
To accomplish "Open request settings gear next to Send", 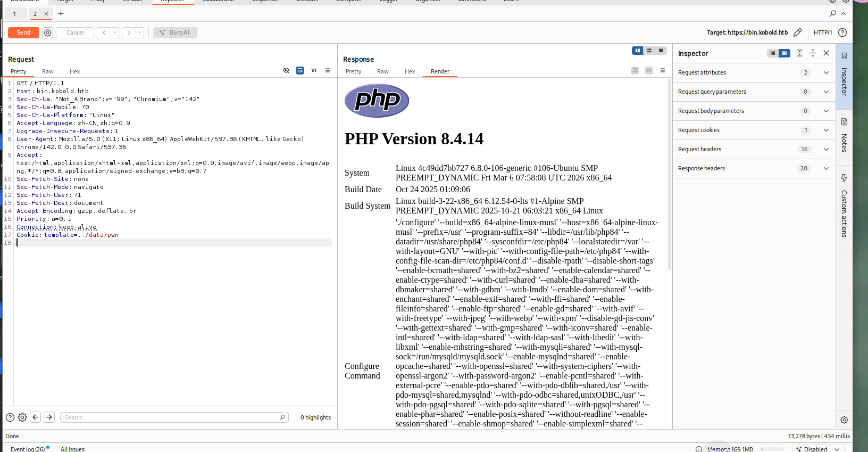I will pos(47,32).
